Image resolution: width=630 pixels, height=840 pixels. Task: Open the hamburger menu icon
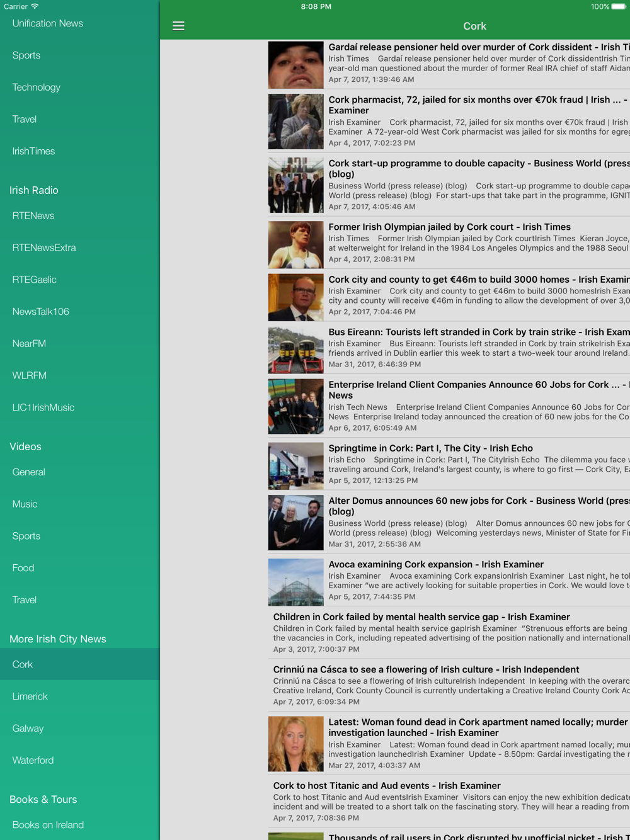point(178,26)
